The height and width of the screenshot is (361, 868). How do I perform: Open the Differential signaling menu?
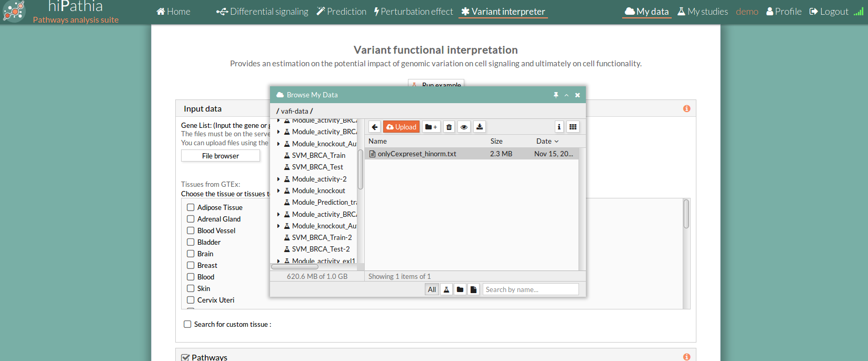click(262, 12)
